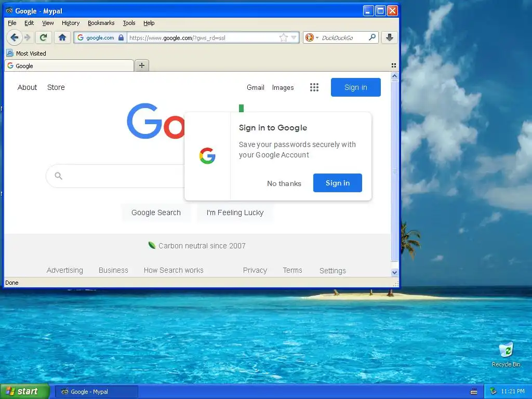Viewport: 532px width, 399px height.
Task: Click I'm Feeling Lucky button
Action: [235, 212]
